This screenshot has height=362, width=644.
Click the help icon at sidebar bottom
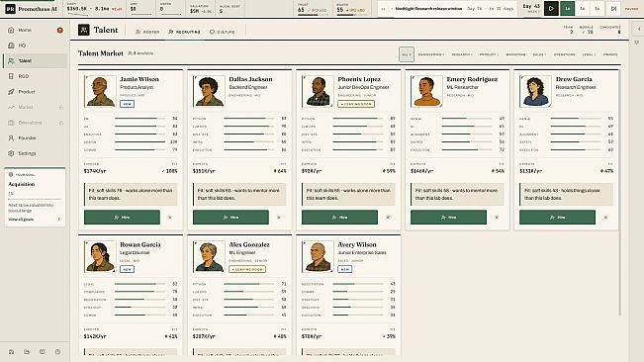57,352
